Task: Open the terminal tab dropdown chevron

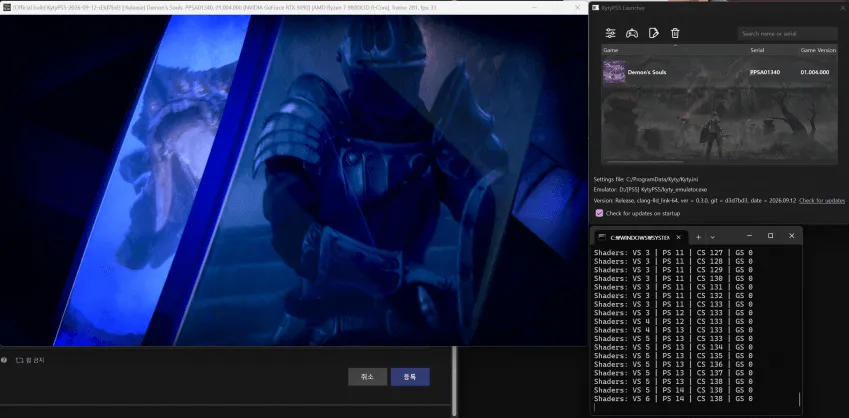Action: coord(713,237)
